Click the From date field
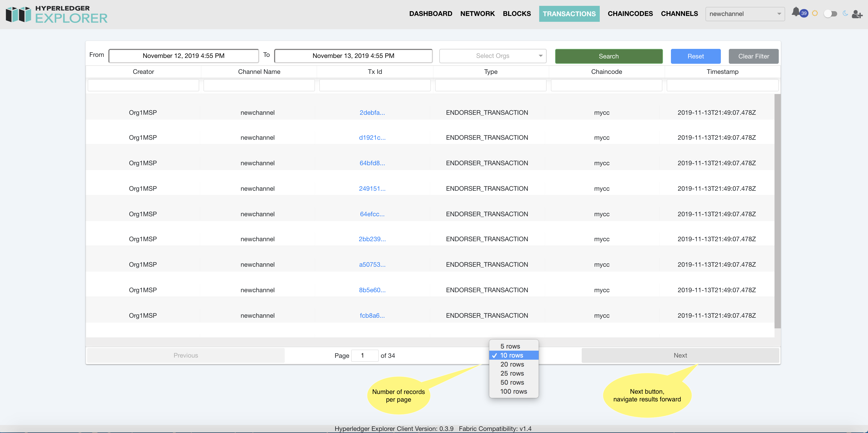 (184, 56)
